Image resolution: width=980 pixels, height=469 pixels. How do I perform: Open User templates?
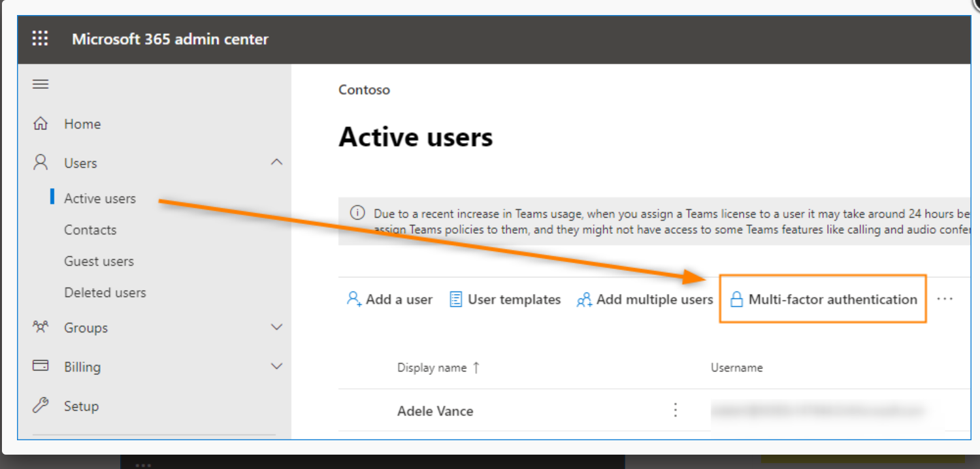click(506, 299)
